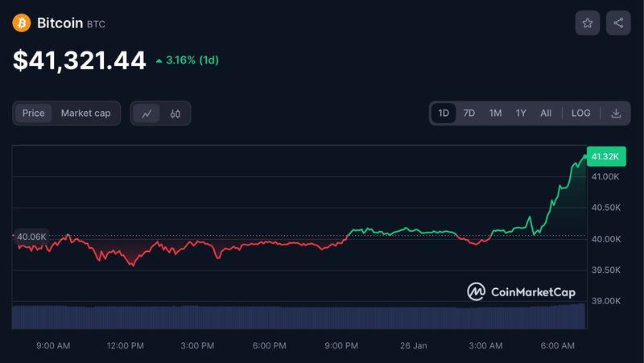Click the 41.32K current price label
The image size is (644, 363).
[x=605, y=156]
